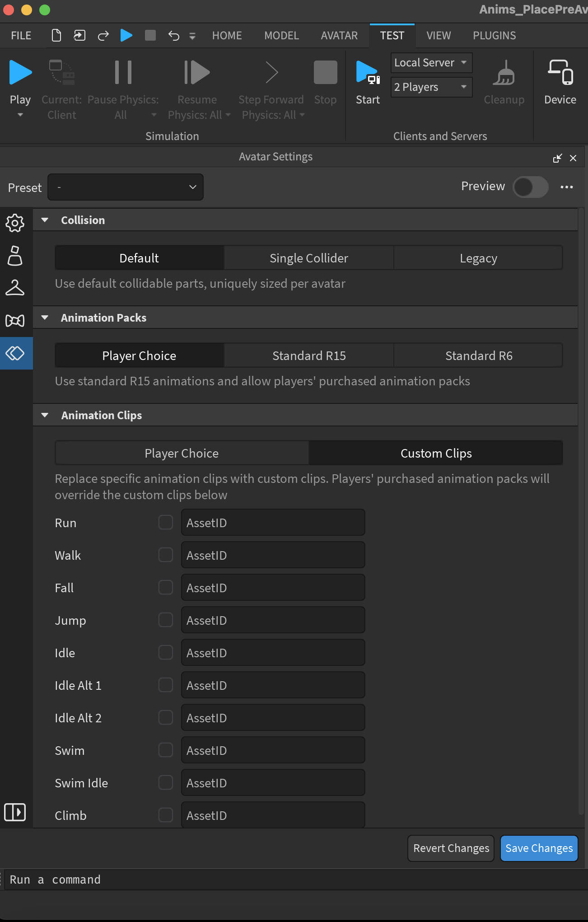
Task: Click the Climb AssetID input field
Action: tap(273, 815)
